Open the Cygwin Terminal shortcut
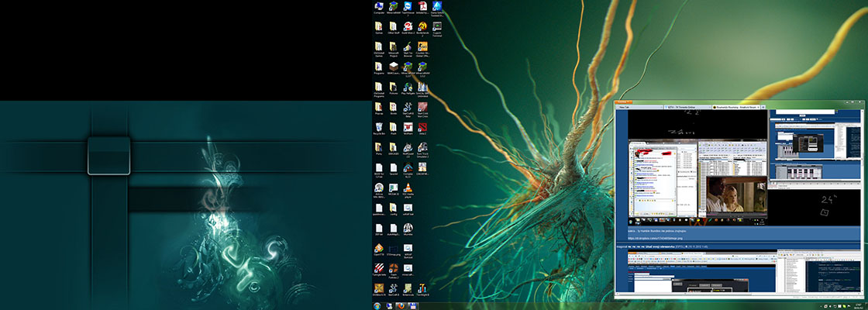Viewport: 868px width, 310px height. point(437,27)
